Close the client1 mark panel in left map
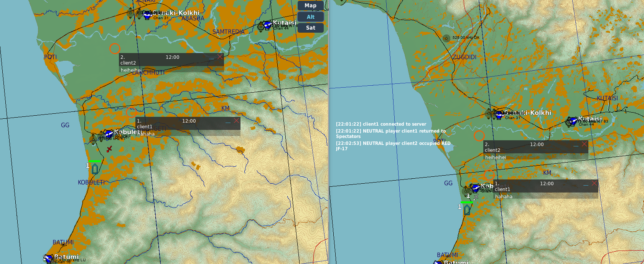 click(236, 121)
